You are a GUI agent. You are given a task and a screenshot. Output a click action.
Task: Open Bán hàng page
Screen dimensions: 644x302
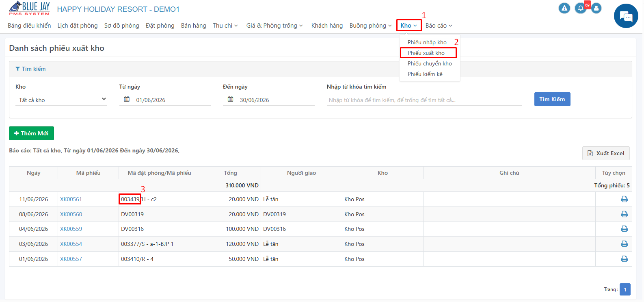click(194, 26)
